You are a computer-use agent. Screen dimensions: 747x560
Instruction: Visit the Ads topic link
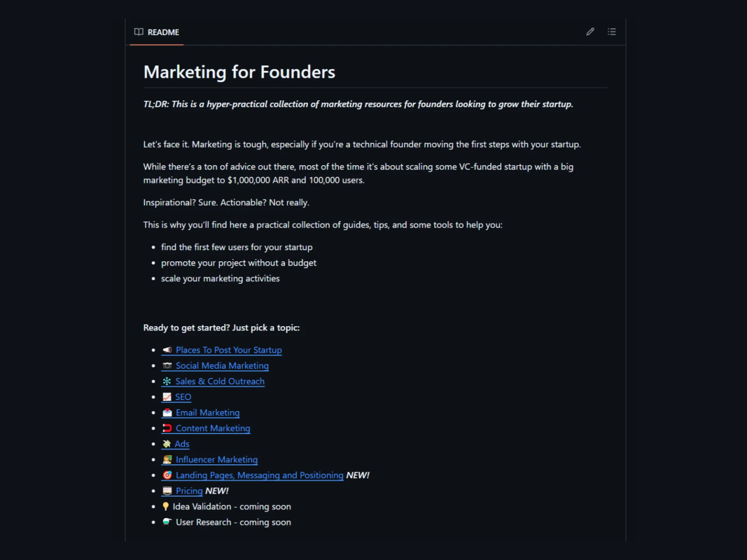(182, 444)
